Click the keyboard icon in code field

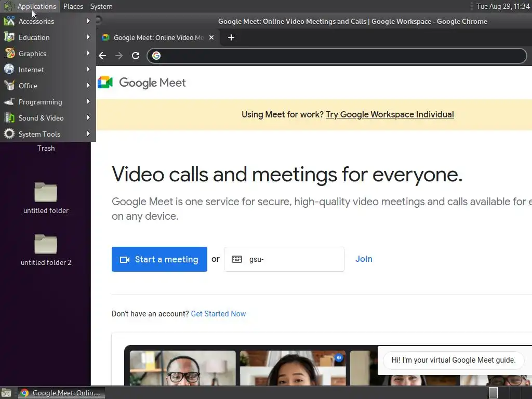tap(237, 259)
